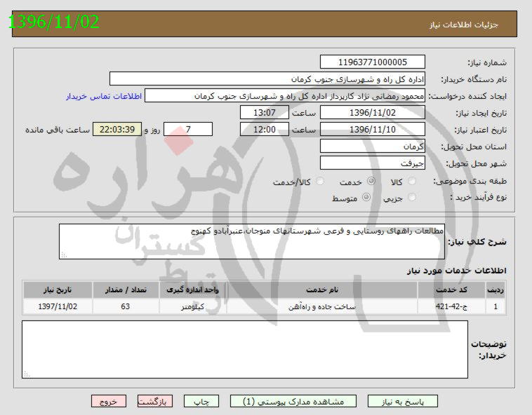Click the validity time field 12:00
532x415 pixels.
tap(265, 130)
